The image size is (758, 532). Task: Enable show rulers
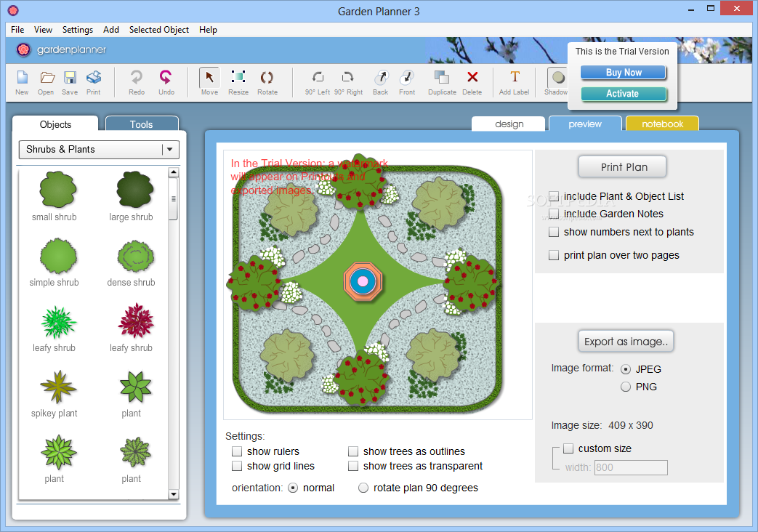[237, 451]
